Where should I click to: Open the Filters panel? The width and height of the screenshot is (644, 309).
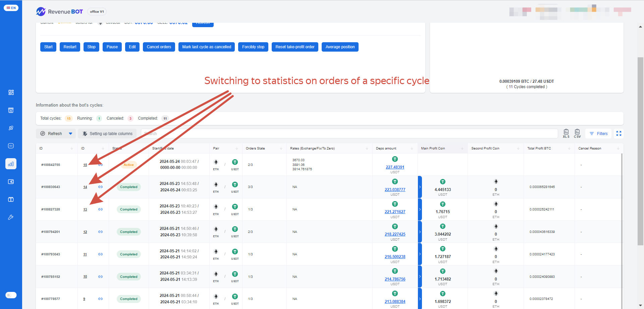(599, 134)
